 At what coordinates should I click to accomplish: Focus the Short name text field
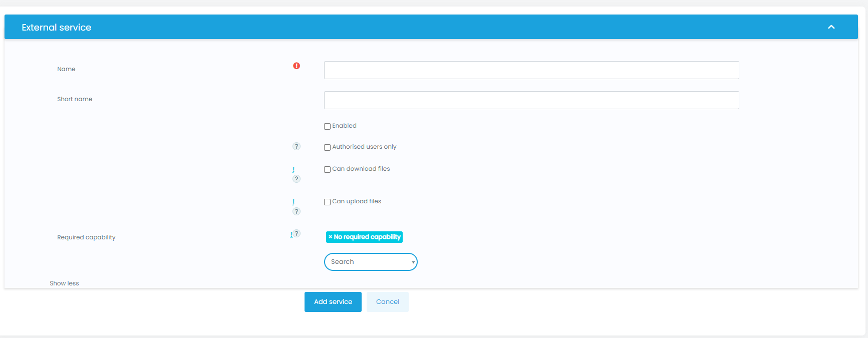[531, 100]
